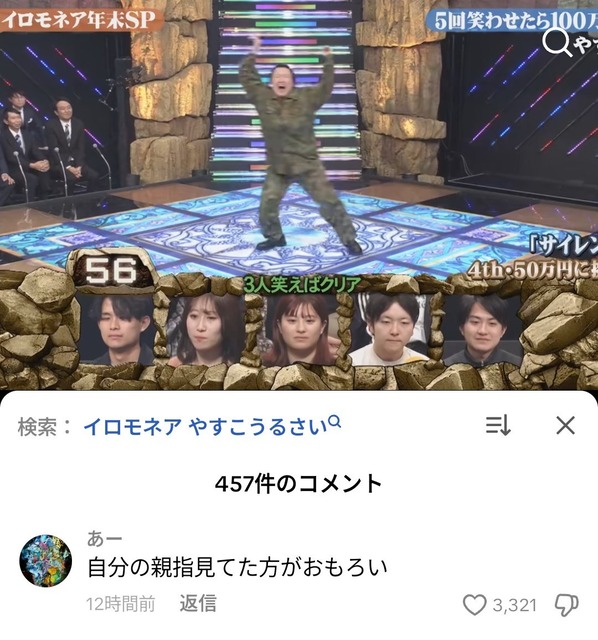
Task: Dislike the comment with the thumbs-down icon
Action: click(567, 605)
